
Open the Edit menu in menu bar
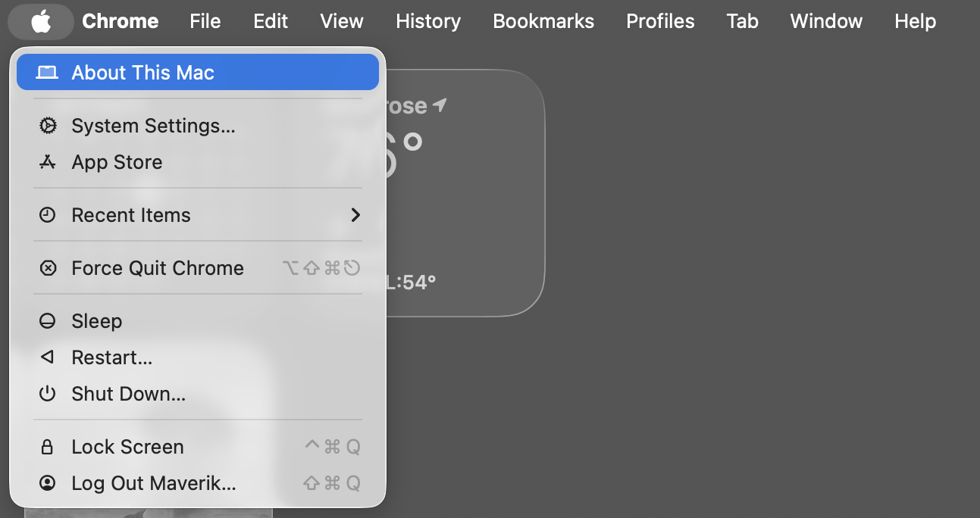coord(271,21)
